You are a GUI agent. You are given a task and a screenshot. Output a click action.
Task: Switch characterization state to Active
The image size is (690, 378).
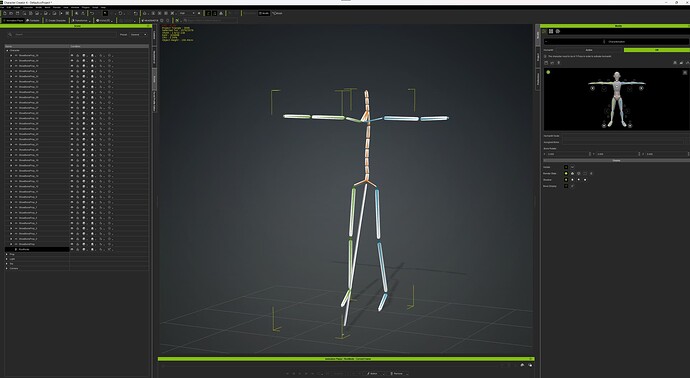(x=589, y=50)
